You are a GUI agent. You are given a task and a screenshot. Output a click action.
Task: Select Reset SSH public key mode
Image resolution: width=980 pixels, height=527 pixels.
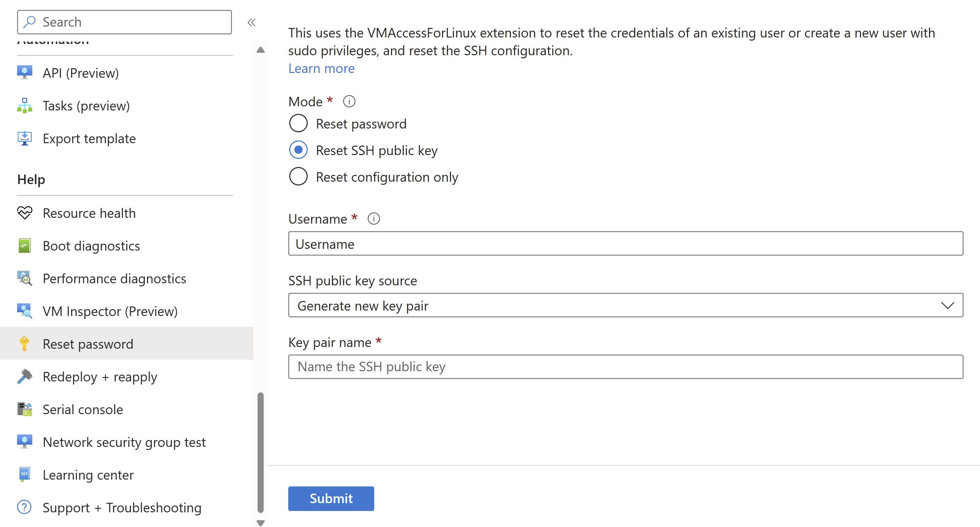[x=298, y=150]
